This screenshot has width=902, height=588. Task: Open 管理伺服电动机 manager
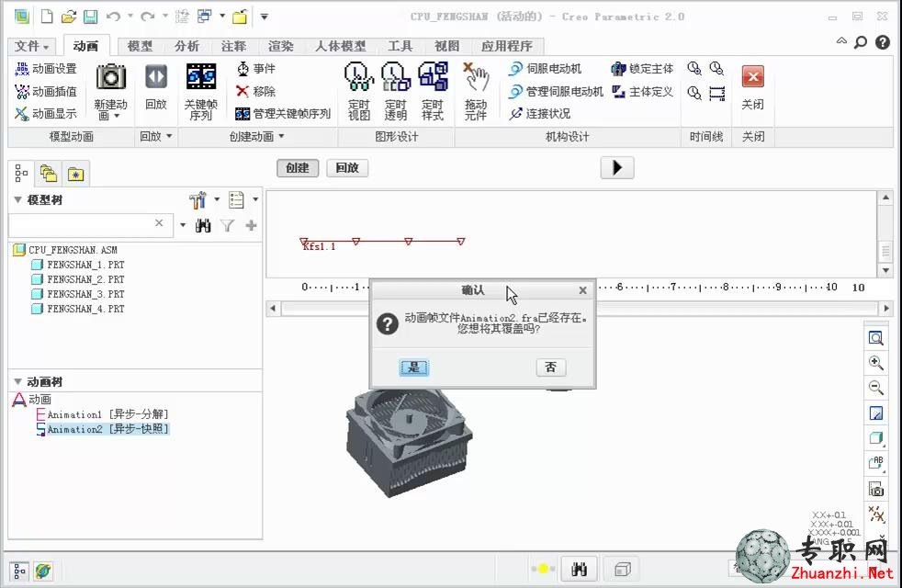556,92
